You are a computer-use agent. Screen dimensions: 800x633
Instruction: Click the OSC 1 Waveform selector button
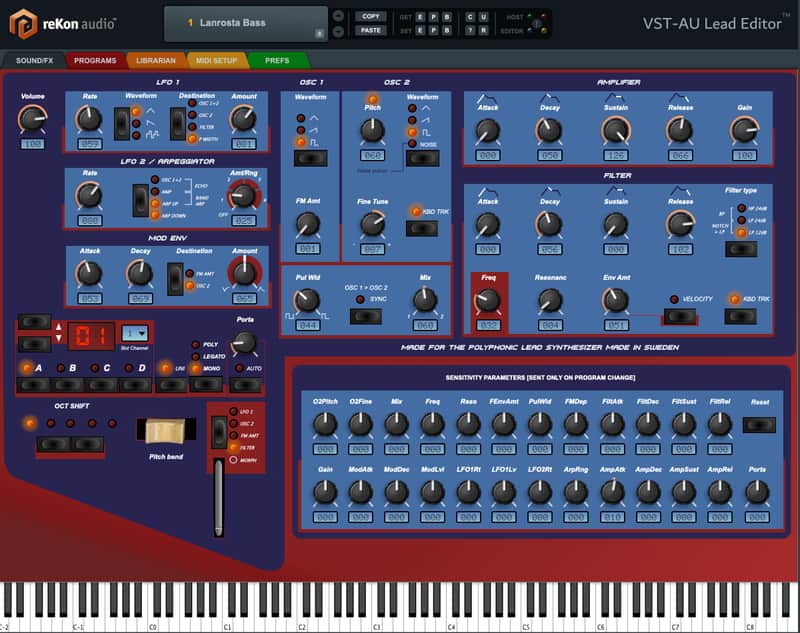tap(311, 158)
